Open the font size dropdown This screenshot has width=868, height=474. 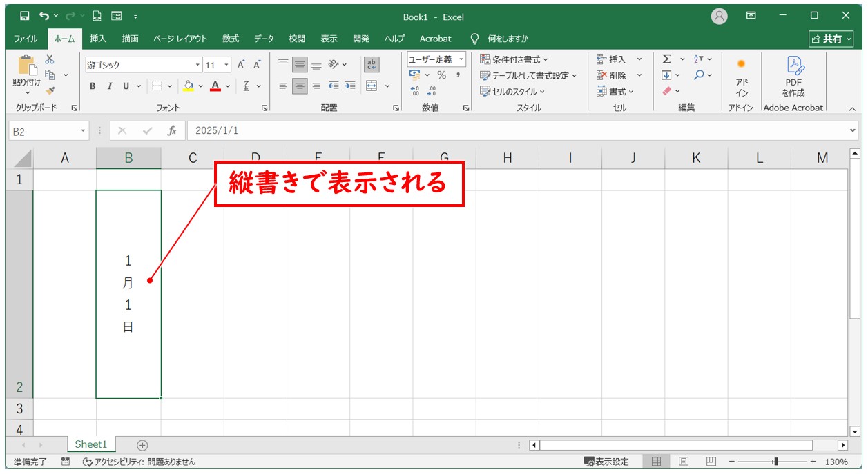227,65
